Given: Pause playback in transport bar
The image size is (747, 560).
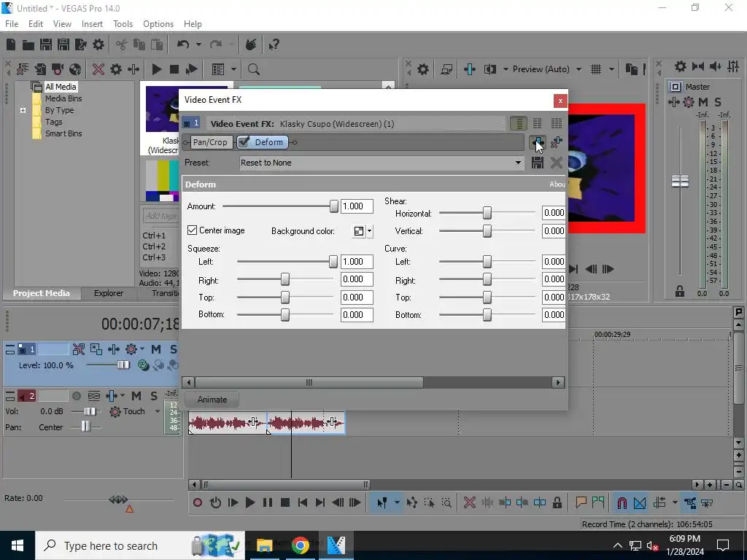Looking at the screenshot, I should tap(267, 502).
